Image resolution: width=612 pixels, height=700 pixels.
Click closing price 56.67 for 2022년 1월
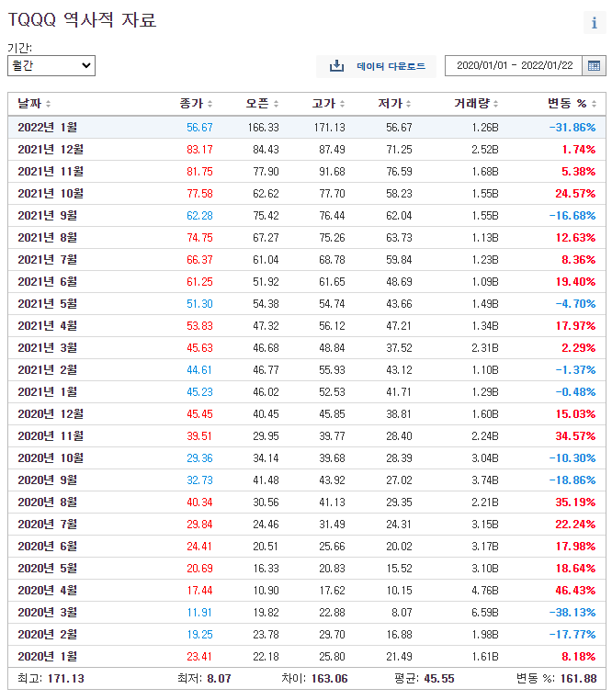pos(199,128)
